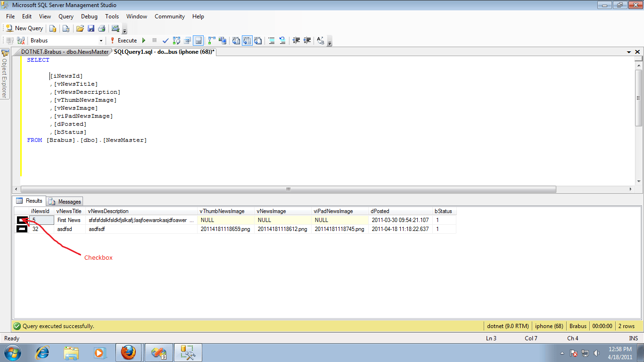Toggle the Results to Grid option
Screen dimensions: 644x362
pos(248,41)
